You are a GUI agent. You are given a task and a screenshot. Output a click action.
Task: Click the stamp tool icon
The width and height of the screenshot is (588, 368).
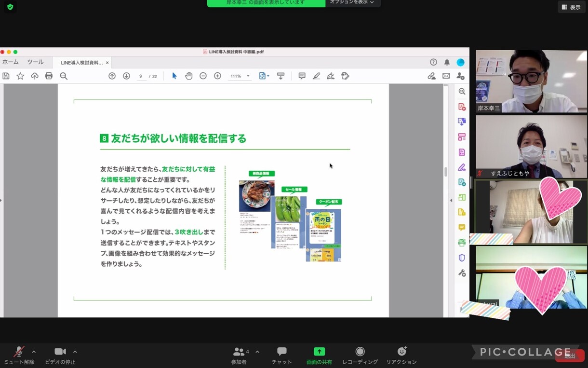tap(345, 76)
